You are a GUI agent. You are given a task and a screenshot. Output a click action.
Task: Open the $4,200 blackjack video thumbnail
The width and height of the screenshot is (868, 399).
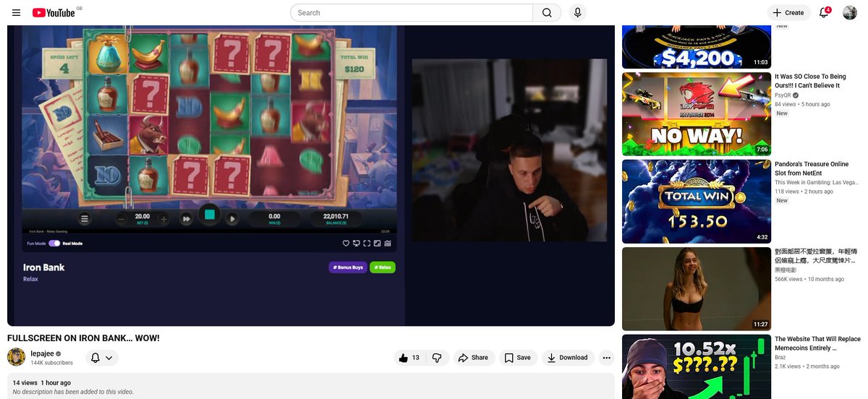(x=697, y=47)
